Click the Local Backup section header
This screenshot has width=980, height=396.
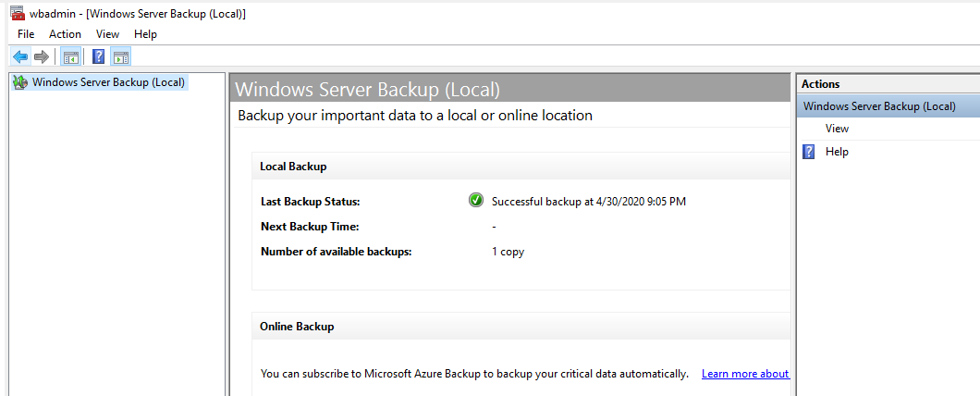521,167
